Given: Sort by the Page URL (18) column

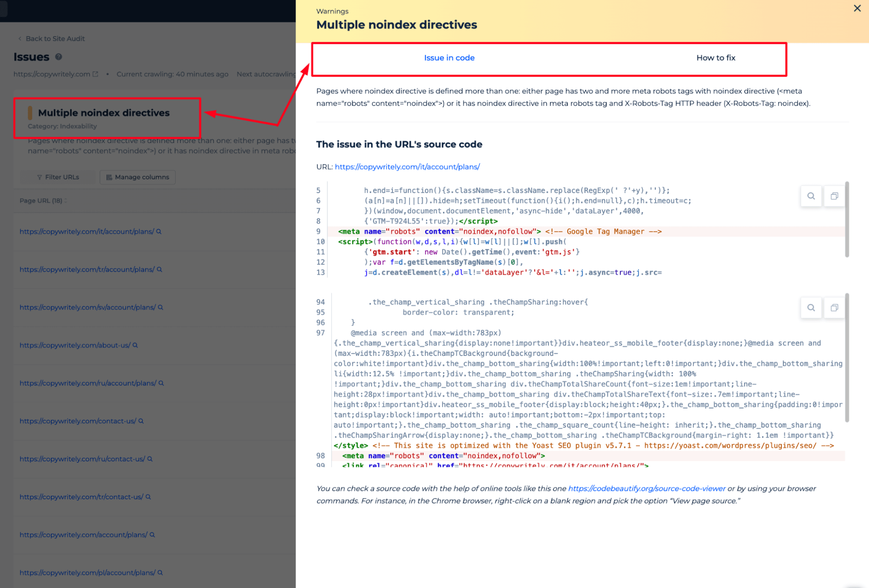Looking at the screenshot, I should [x=43, y=201].
